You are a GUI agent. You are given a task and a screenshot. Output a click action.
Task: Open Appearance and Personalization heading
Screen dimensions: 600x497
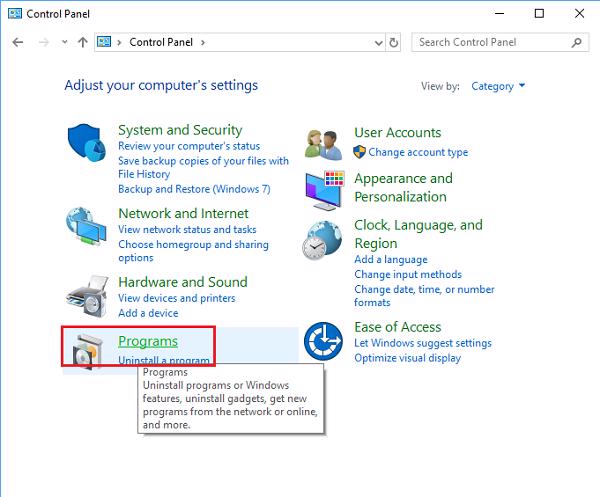[403, 187]
